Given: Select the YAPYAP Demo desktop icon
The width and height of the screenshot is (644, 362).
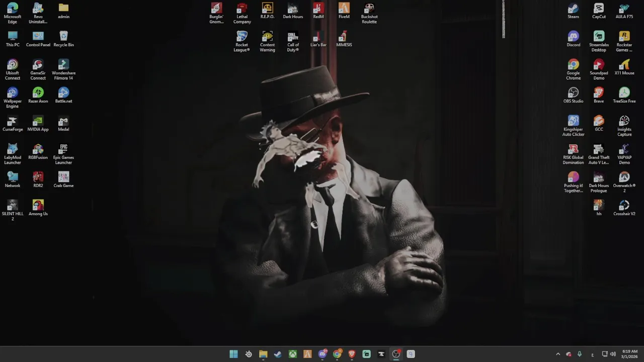Looking at the screenshot, I should click(624, 154).
